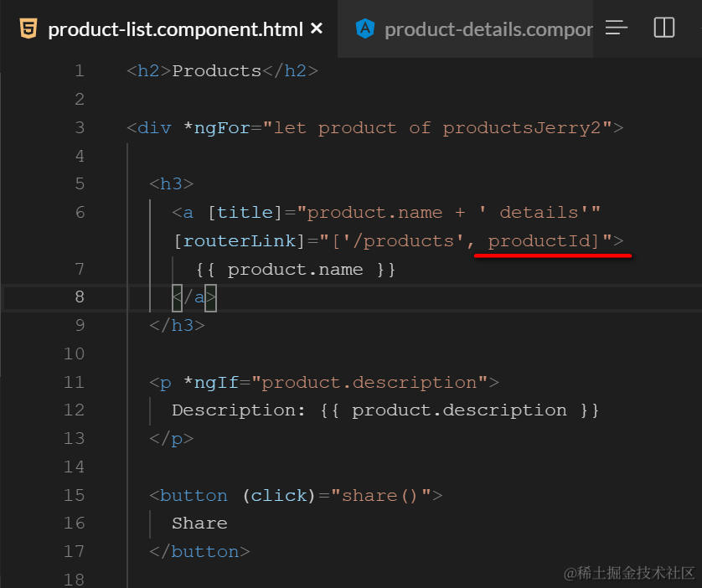Click the Share text on line 16
This screenshot has width=702, height=588.
click(199, 524)
